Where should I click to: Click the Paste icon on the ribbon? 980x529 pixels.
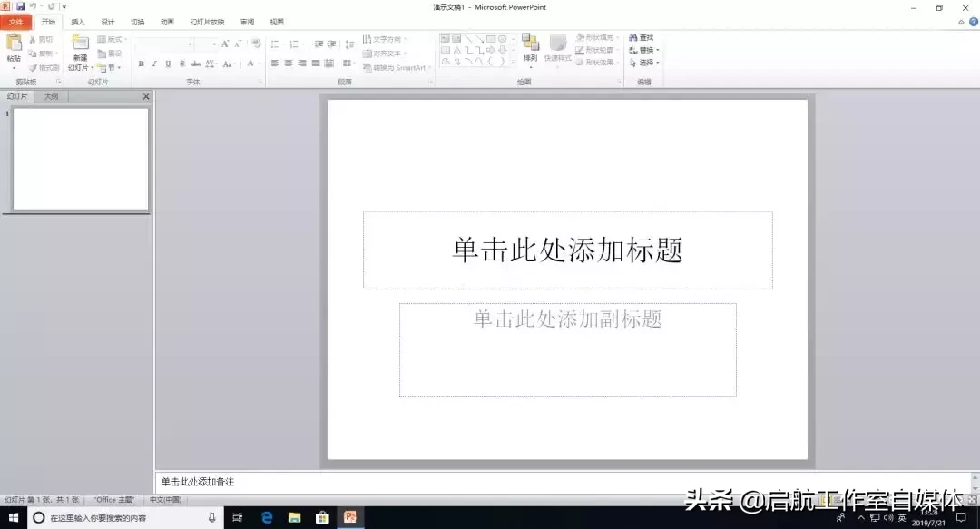pos(14,43)
